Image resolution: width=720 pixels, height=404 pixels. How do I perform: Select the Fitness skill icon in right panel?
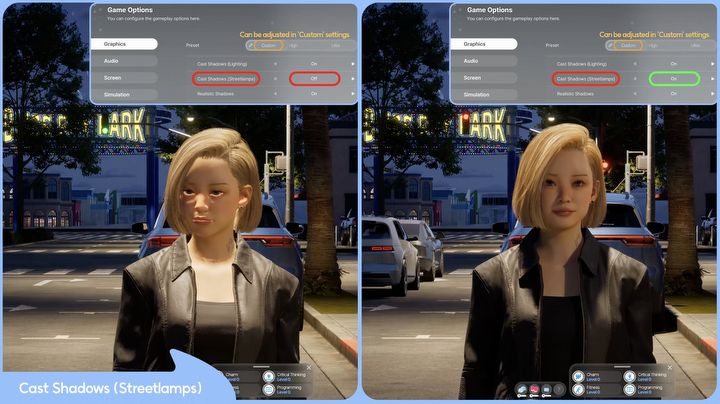coord(580,391)
